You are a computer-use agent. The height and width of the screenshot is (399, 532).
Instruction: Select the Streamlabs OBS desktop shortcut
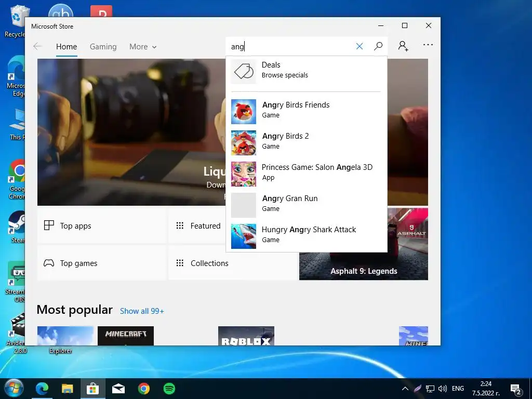[x=16, y=282]
